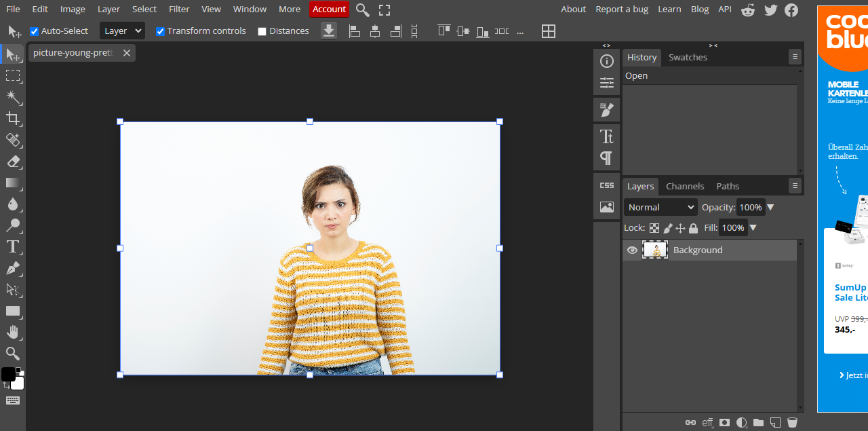Select the Spot Healing Brush tool

point(13,140)
